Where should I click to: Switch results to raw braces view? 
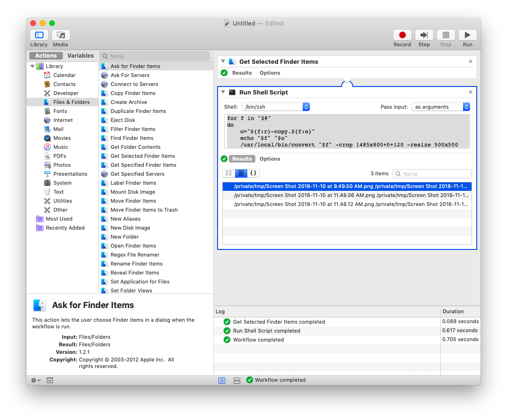tap(253, 173)
